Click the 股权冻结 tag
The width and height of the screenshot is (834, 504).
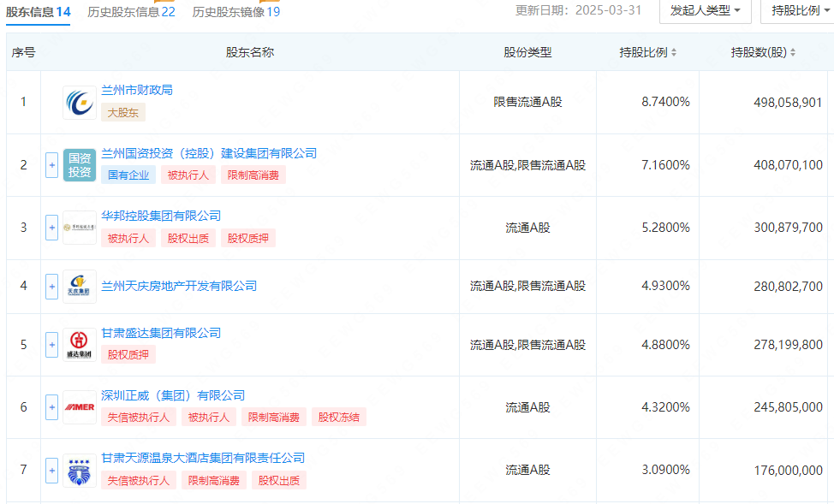(x=339, y=418)
